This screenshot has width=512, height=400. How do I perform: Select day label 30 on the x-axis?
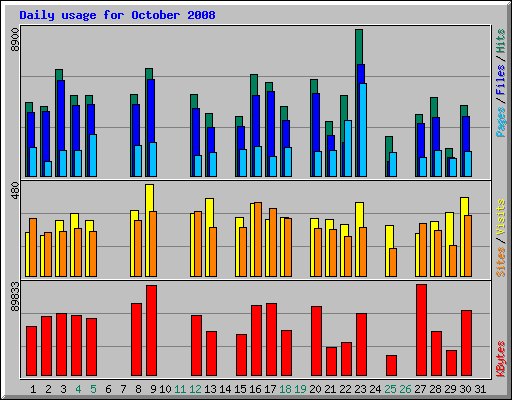coord(465,389)
